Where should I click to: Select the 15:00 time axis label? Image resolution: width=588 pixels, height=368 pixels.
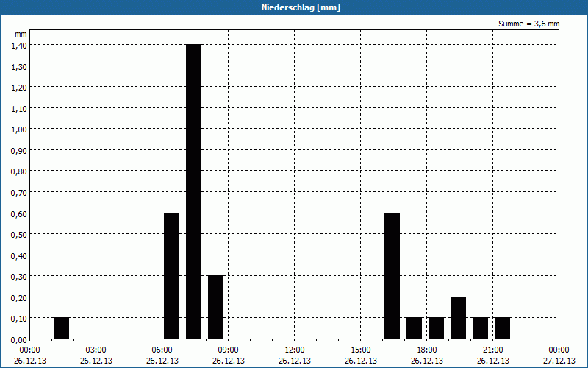pos(360,350)
